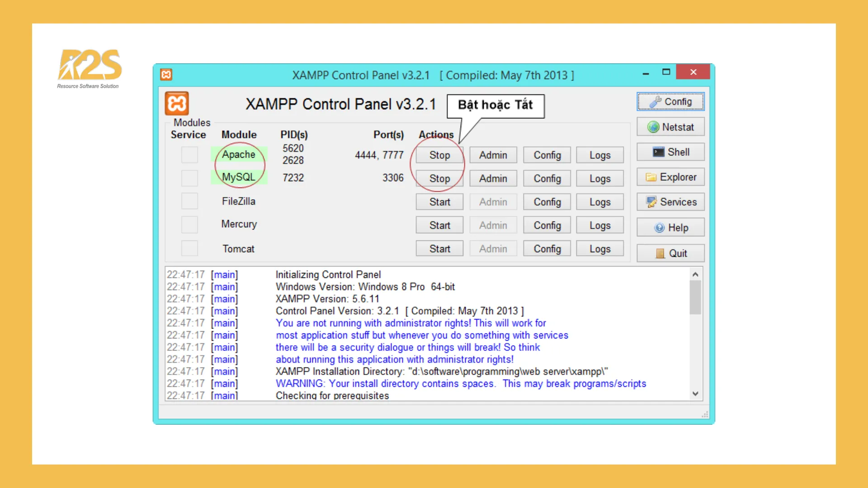The height and width of the screenshot is (488, 868).
Task: Click the XAMPP logo icon
Action: pos(177,103)
